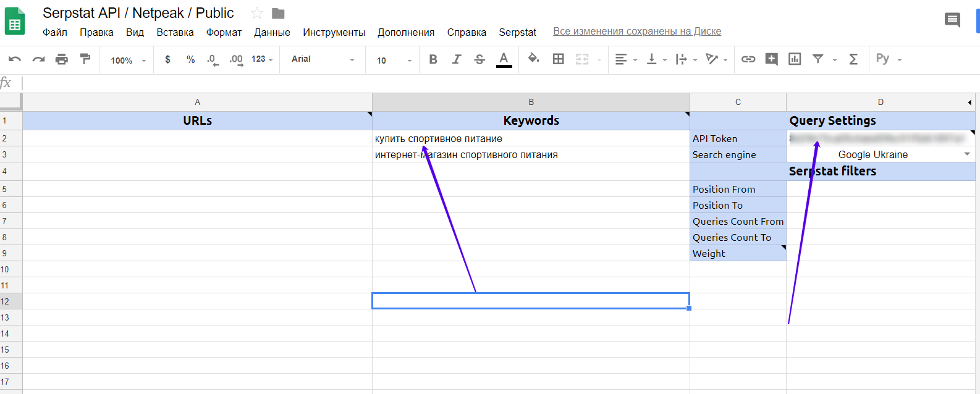This screenshot has height=394, width=980.
Task: Open comments via speech bubble icon
Action: point(952,20)
